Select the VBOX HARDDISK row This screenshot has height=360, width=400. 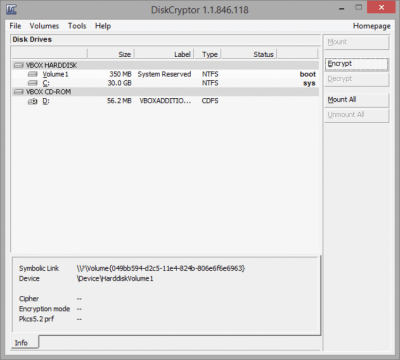165,65
